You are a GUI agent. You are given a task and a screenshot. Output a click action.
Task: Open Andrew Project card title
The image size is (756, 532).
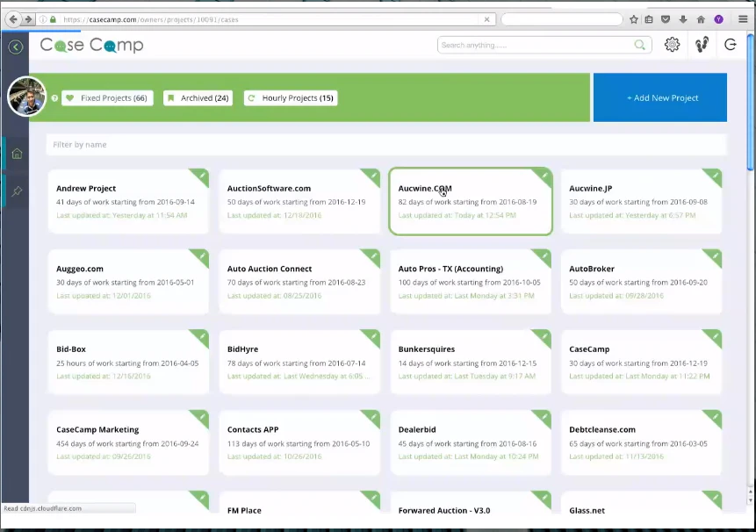click(x=86, y=189)
